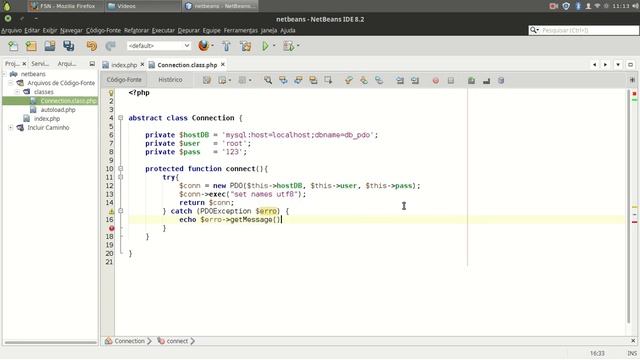Collapse the classes folder node
The width and height of the screenshot is (640, 360).
(18, 92)
